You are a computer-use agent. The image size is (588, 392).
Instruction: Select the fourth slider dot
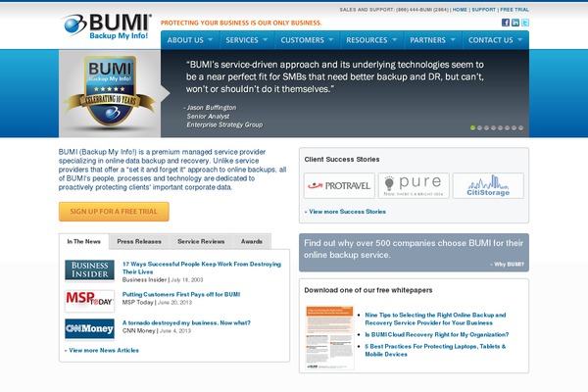click(x=493, y=128)
